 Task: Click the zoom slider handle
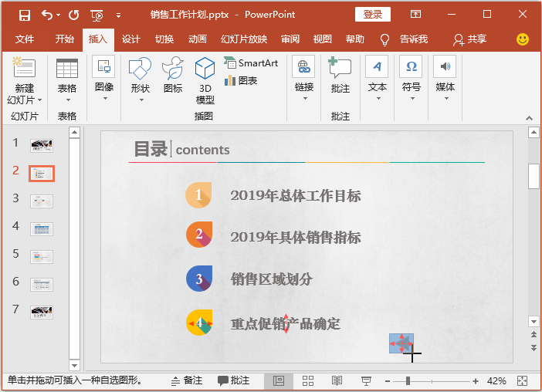click(x=408, y=381)
